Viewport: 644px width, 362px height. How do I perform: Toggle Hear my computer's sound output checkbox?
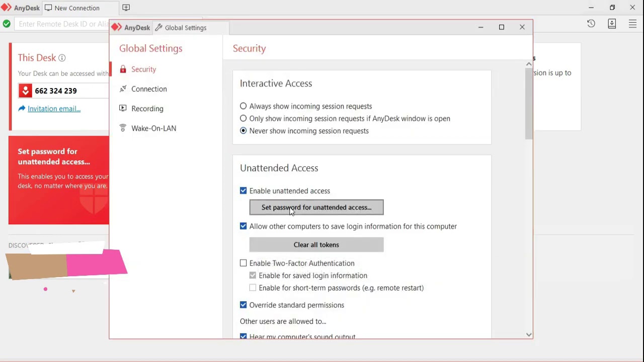(244, 336)
